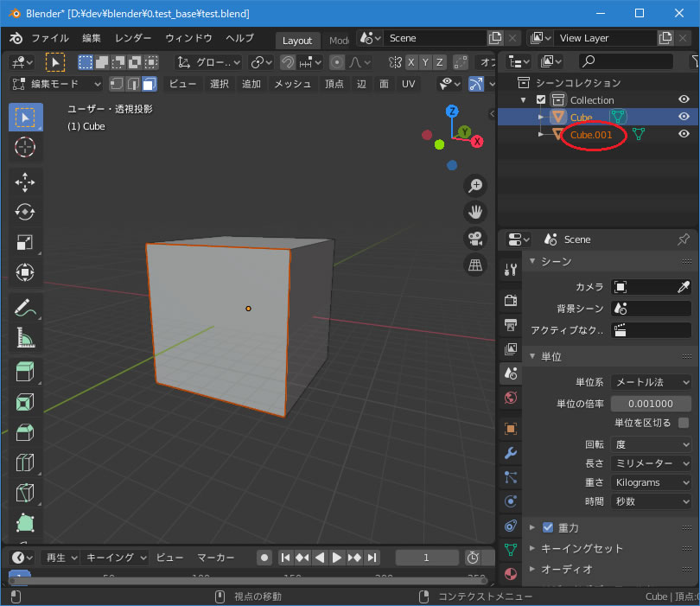
Task: Open the 編集モード mode dropdown
Action: tap(56, 84)
